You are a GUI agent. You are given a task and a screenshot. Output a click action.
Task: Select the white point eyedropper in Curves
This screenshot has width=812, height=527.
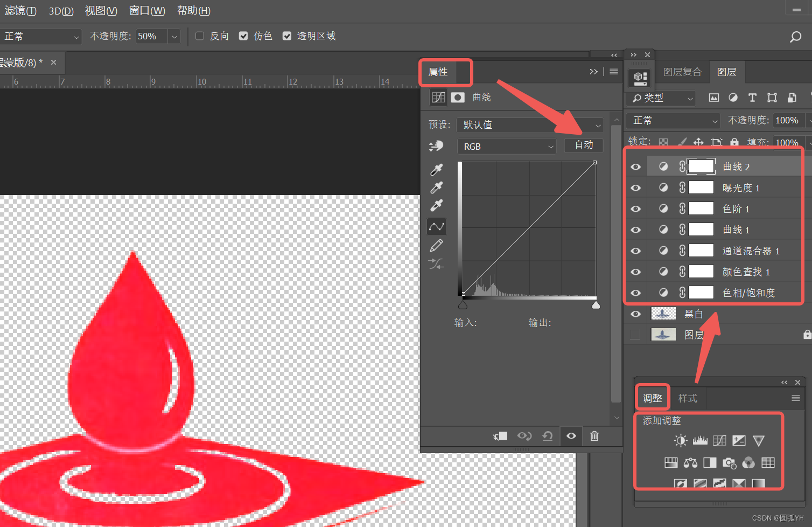click(436, 205)
